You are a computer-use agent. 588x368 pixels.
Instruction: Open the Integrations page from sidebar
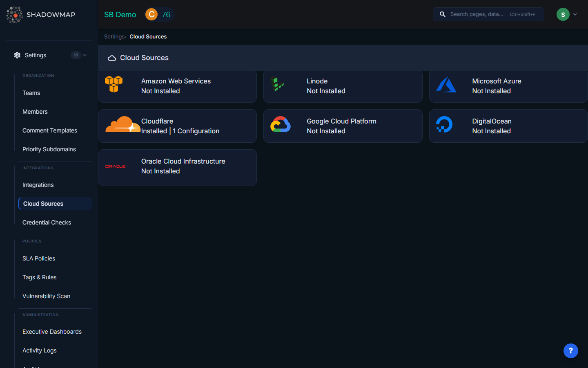(38, 185)
